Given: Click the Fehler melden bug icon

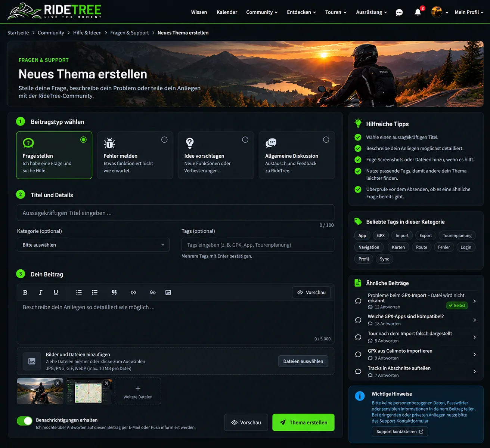Looking at the screenshot, I should [x=109, y=143].
